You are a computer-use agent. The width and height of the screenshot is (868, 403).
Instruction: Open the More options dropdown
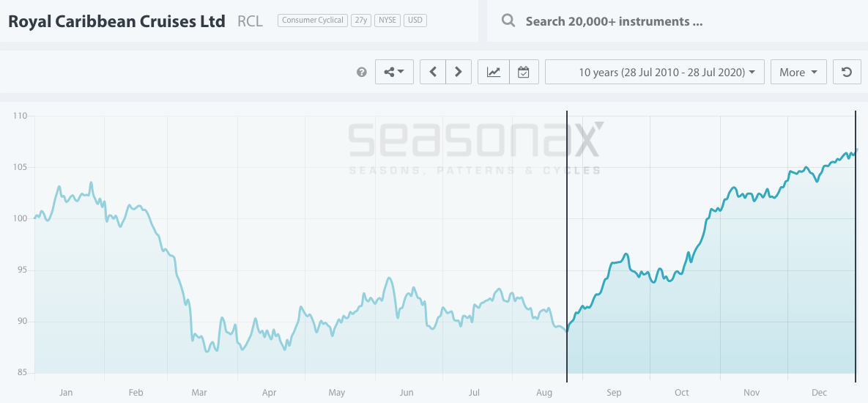coord(798,72)
